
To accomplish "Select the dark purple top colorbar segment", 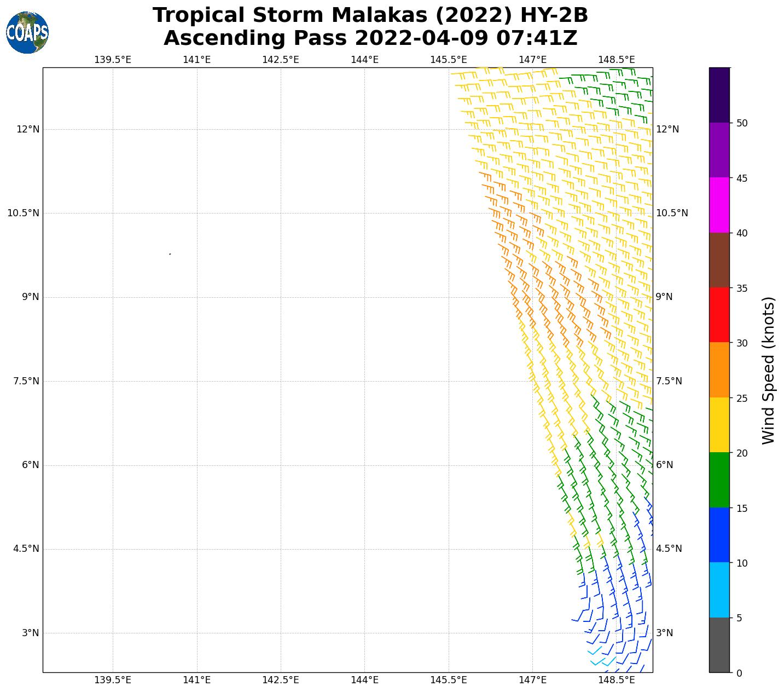I will 719,95.
